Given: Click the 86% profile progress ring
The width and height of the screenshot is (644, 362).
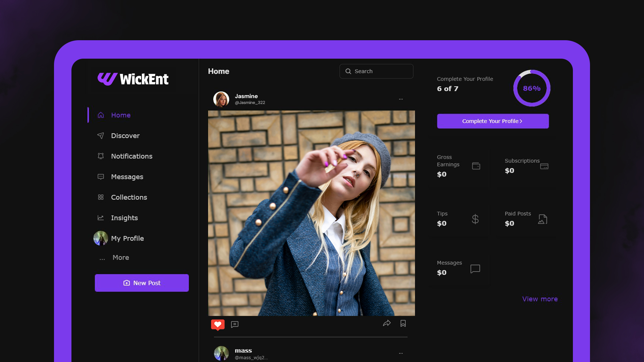Looking at the screenshot, I should click(532, 88).
